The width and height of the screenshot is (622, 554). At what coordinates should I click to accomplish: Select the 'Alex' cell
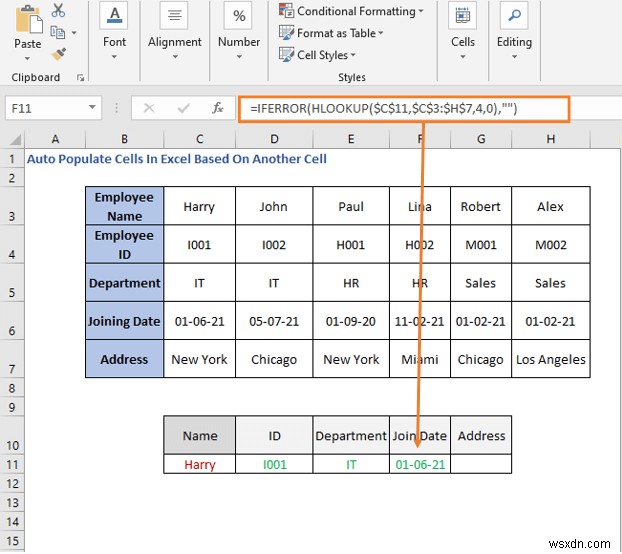pyautogui.click(x=551, y=206)
